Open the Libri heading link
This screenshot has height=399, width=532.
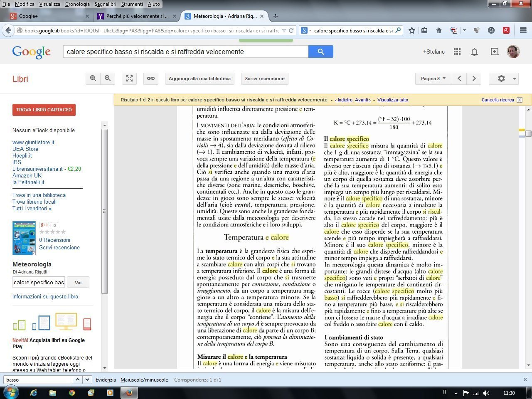tap(20, 79)
